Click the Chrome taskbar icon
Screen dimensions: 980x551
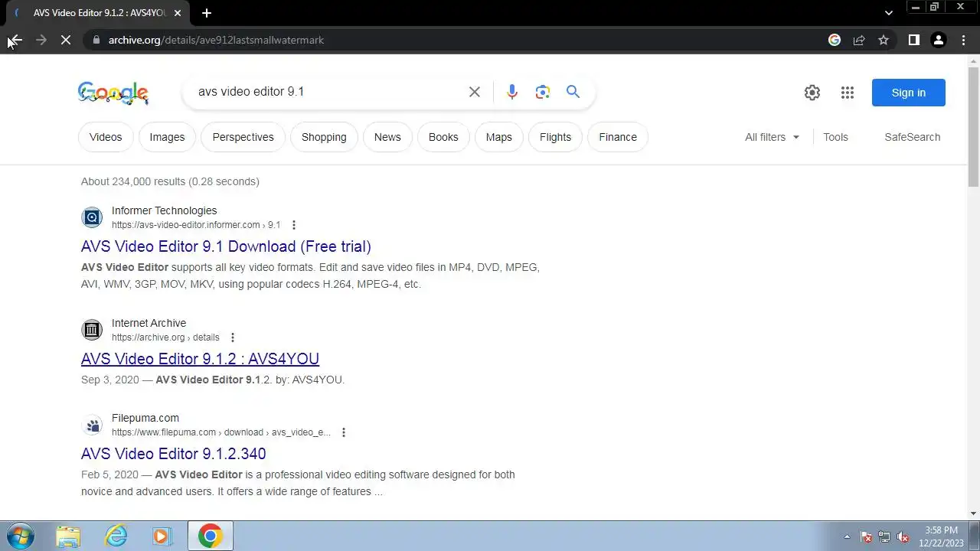210,536
